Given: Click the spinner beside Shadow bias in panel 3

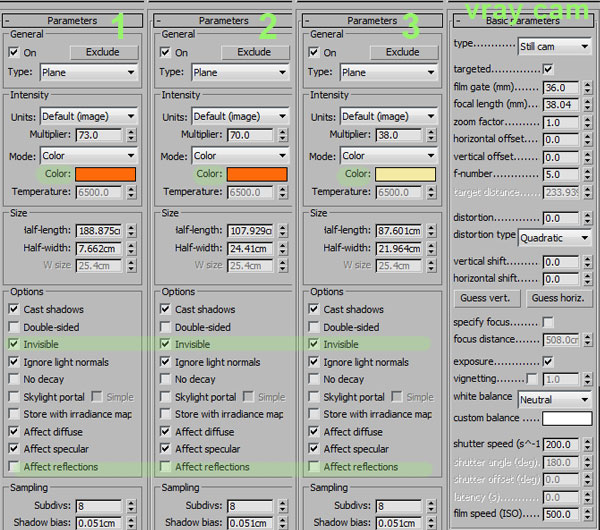Looking at the screenshot, I should 431,523.
